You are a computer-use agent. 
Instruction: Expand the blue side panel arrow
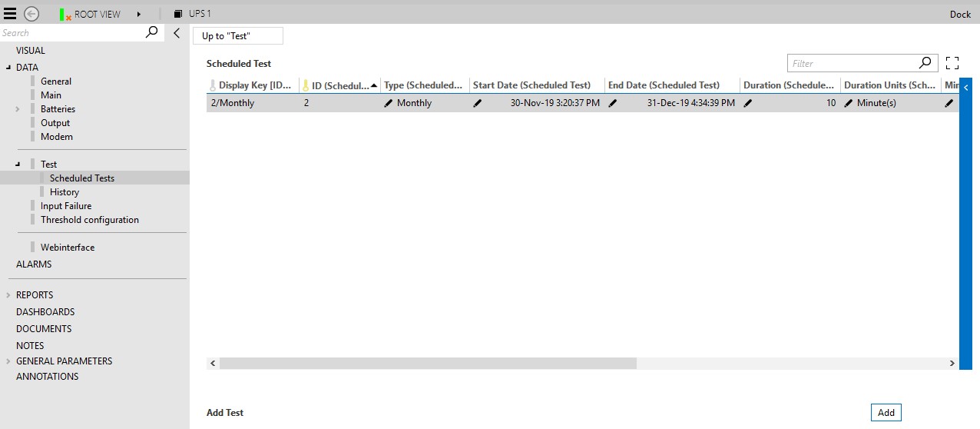click(966, 88)
